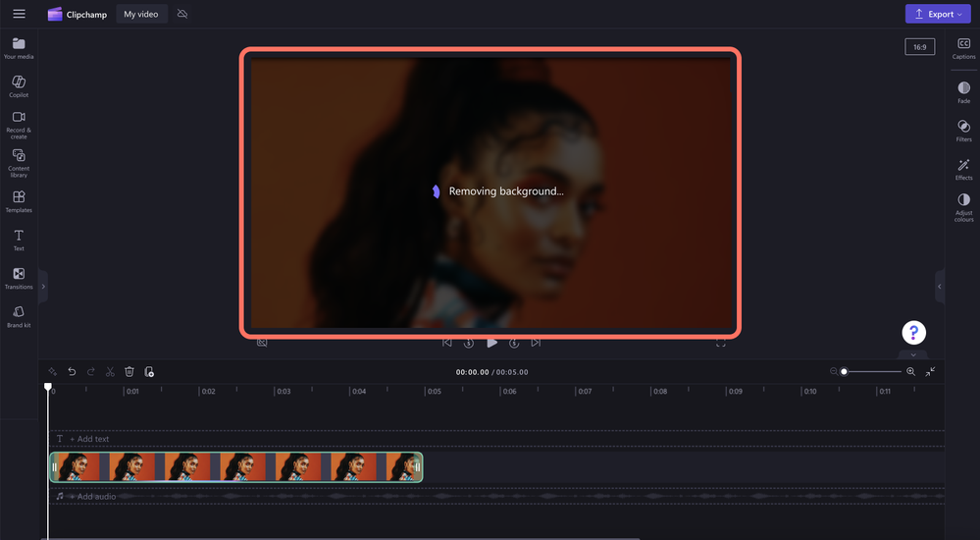This screenshot has width=980, height=540.
Task: Click the Clipchamp logo
Action: pos(77,14)
